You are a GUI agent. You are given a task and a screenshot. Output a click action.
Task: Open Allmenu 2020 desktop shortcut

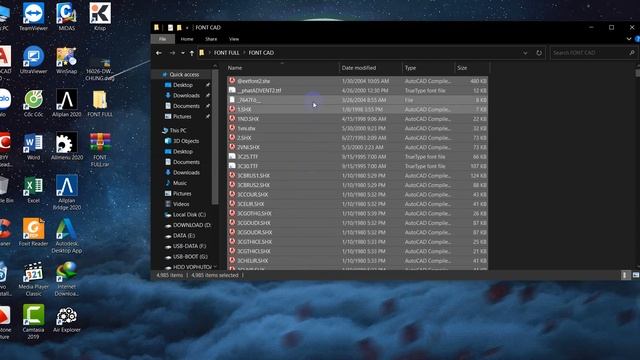pos(67,146)
